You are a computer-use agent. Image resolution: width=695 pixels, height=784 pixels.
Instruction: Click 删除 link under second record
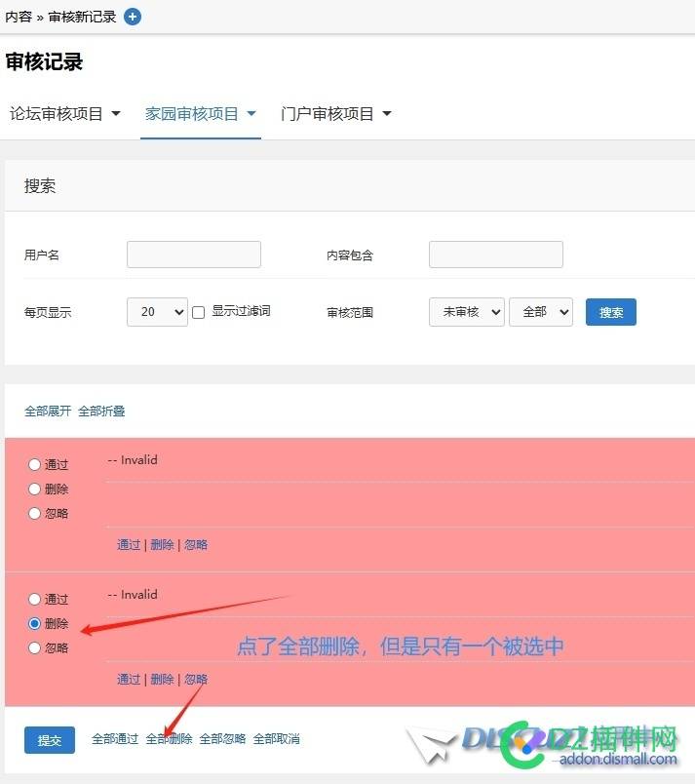162,679
